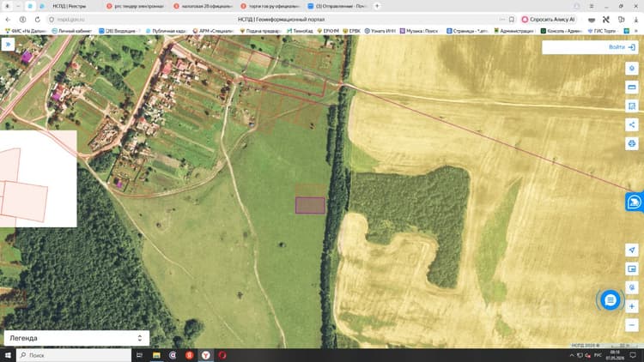644x362 pixels.
Task: Open bookmark ГИС Торги
Action: (602, 31)
